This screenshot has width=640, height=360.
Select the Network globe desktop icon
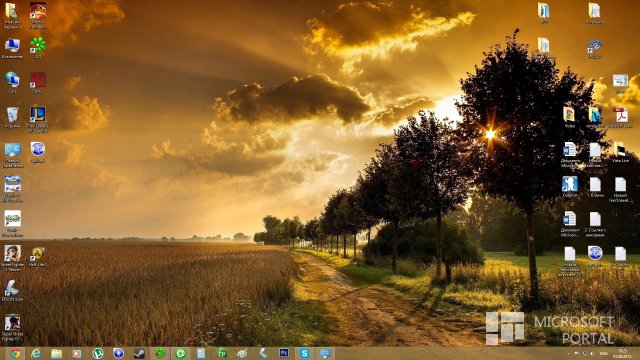(12, 83)
